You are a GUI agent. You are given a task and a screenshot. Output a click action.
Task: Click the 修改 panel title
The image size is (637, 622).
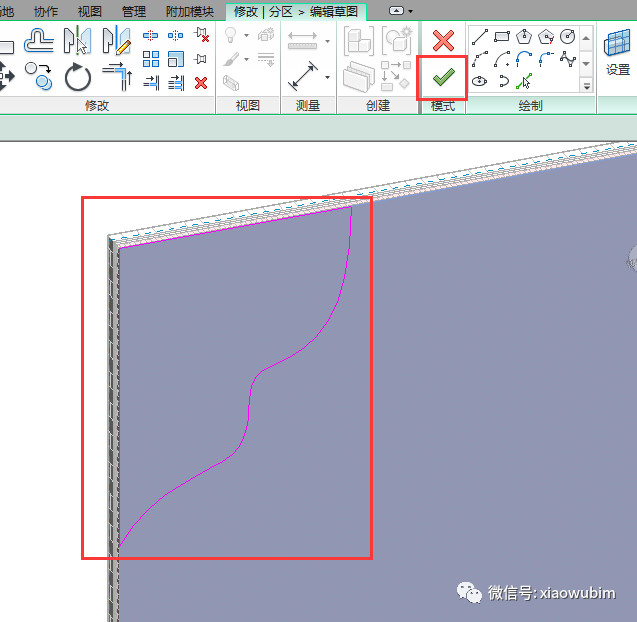97,106
